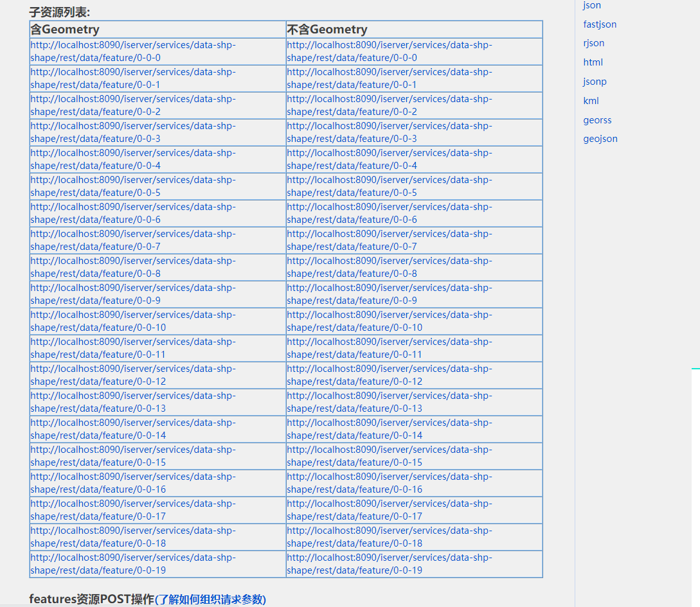
Task: Visit feature/0-0-9 link in 含Geometry column
Action: click(x=133, y=294)
